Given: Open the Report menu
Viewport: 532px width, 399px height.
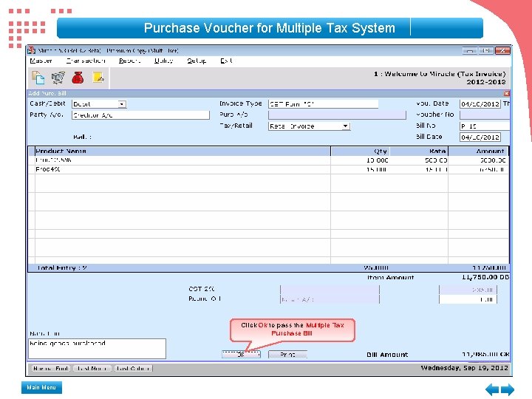Looking at the screenshot, I should tap(129, 61).
